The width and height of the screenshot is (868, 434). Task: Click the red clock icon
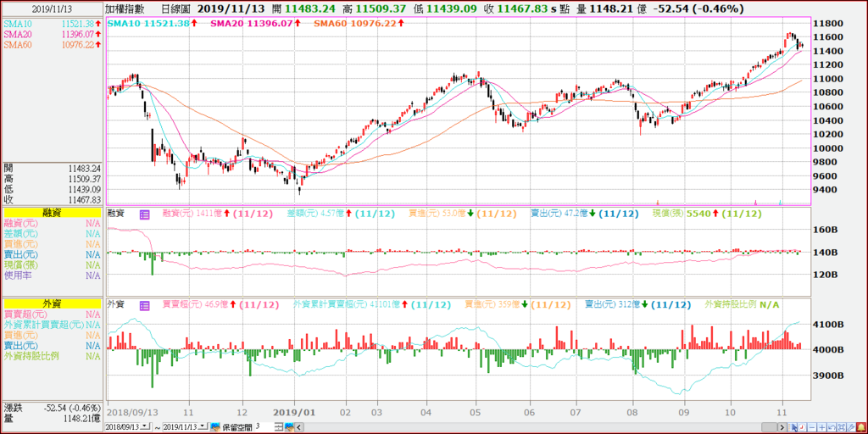pyautogui.click(x=802, y=427)
